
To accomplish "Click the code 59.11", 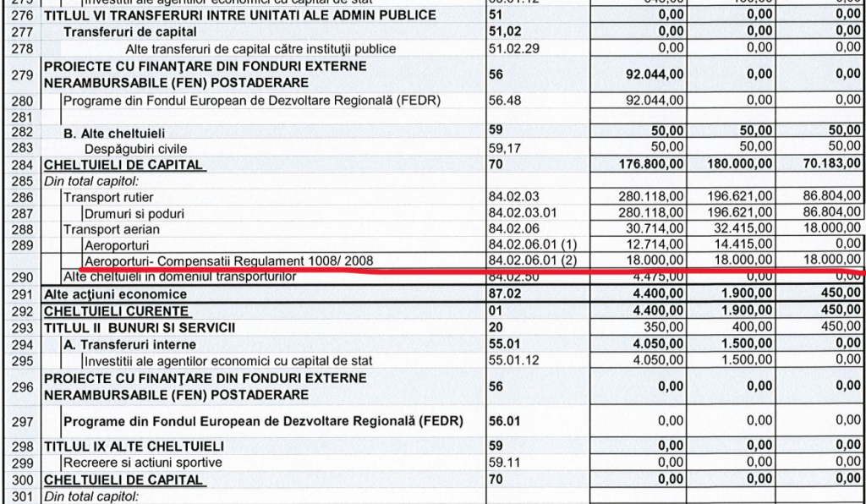I will tap(505, 463).
